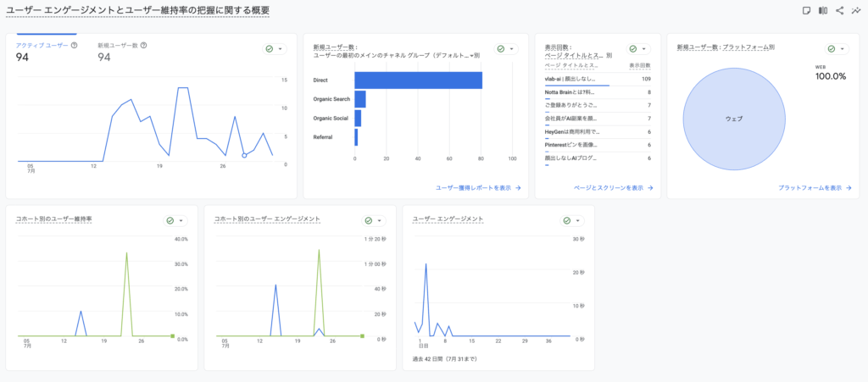Click the ユーザー エンゲージメント card title
868x382 pixels.
click(448, 219)
